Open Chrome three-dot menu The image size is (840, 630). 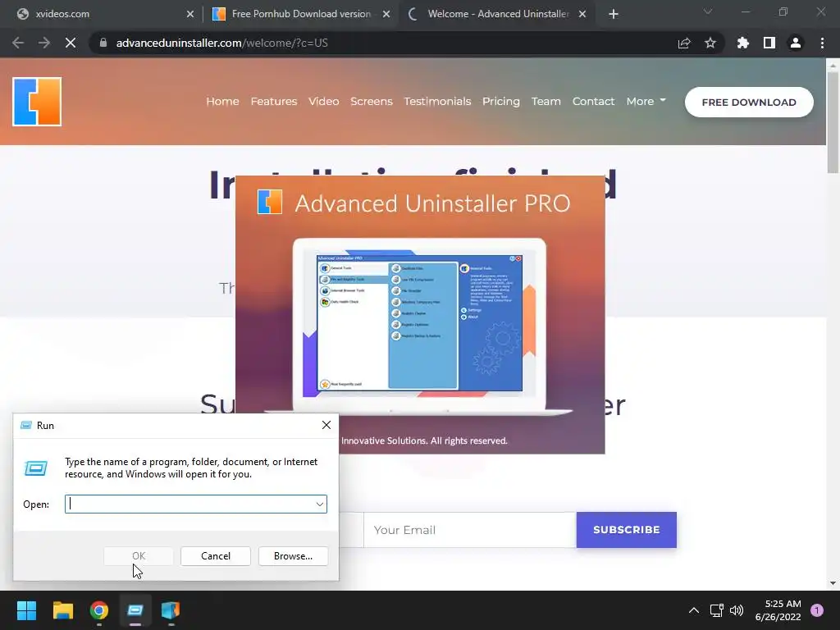(x=822, y=43)
